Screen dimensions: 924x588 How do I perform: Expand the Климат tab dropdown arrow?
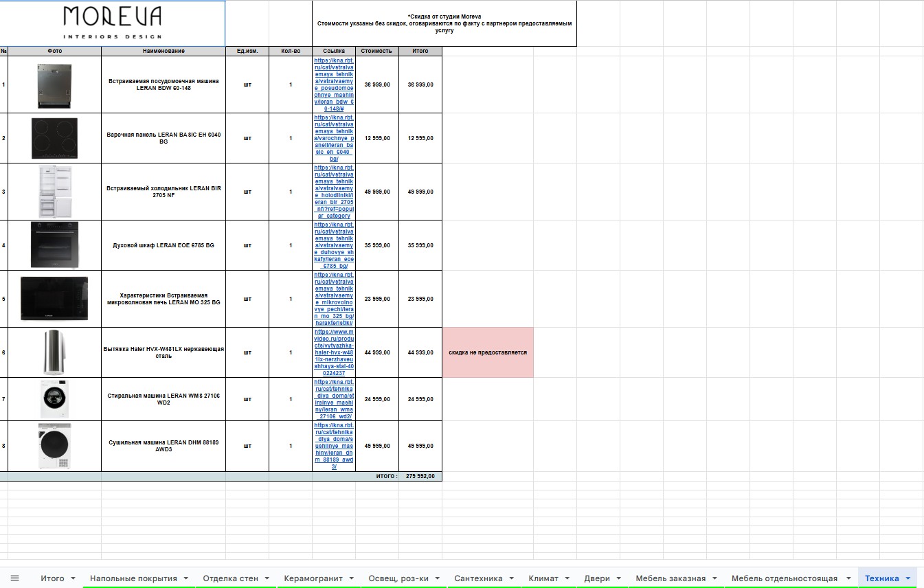pos(567,578)
